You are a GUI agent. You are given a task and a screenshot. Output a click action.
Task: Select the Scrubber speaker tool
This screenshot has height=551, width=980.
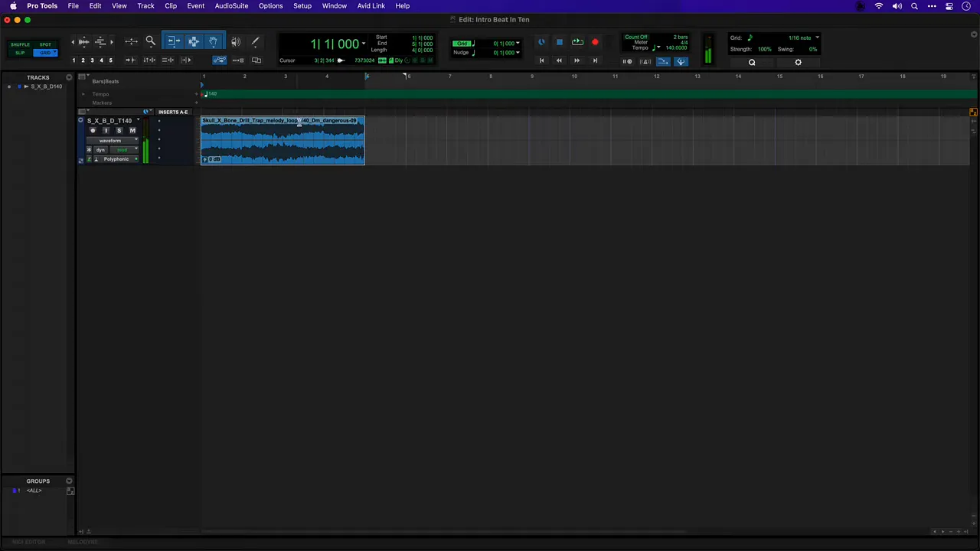pos(236,42)
